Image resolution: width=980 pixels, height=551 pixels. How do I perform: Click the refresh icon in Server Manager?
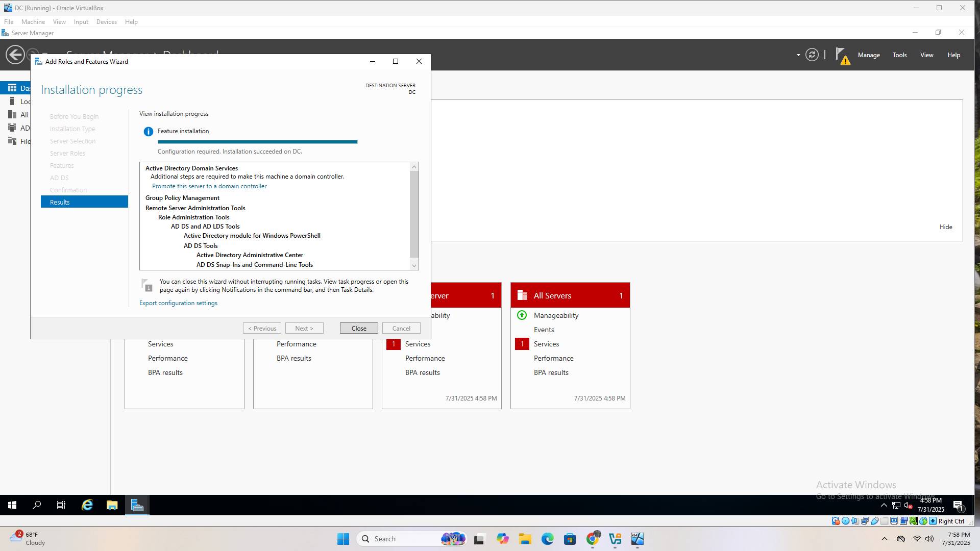812,55
